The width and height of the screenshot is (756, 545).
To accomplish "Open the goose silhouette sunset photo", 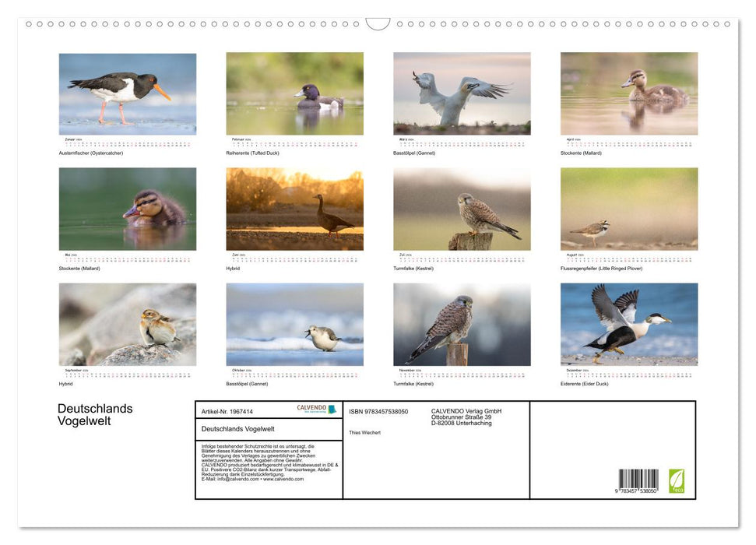I will coord(294,209).
